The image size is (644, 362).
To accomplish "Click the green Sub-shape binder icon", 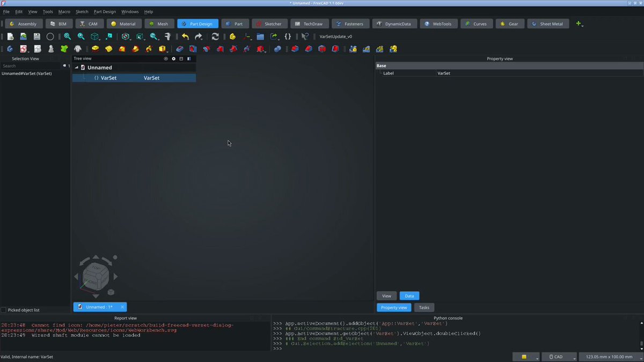I will (x=64, y=49).
